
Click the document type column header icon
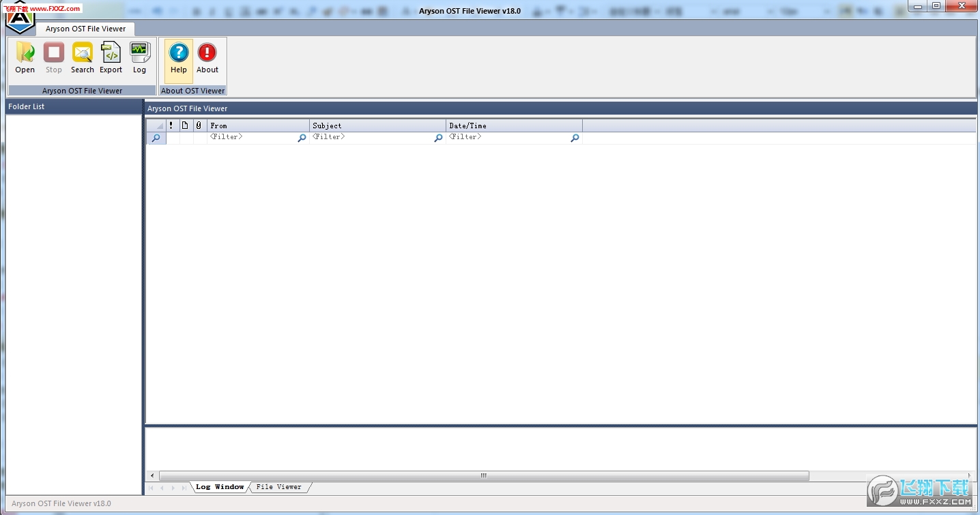pyautogui.click(x=185, y=126)
